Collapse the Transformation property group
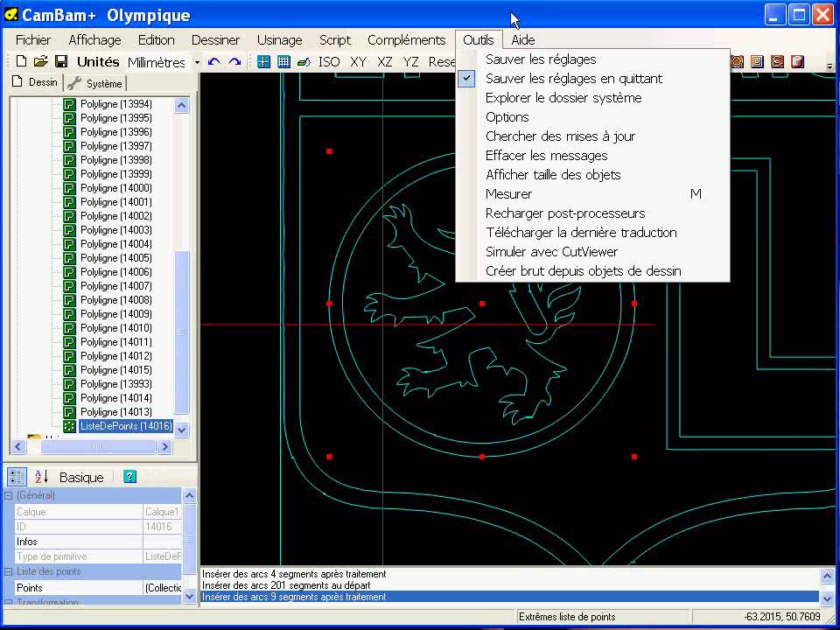This screenshot has height=630, width=840. tap(8, 602)
